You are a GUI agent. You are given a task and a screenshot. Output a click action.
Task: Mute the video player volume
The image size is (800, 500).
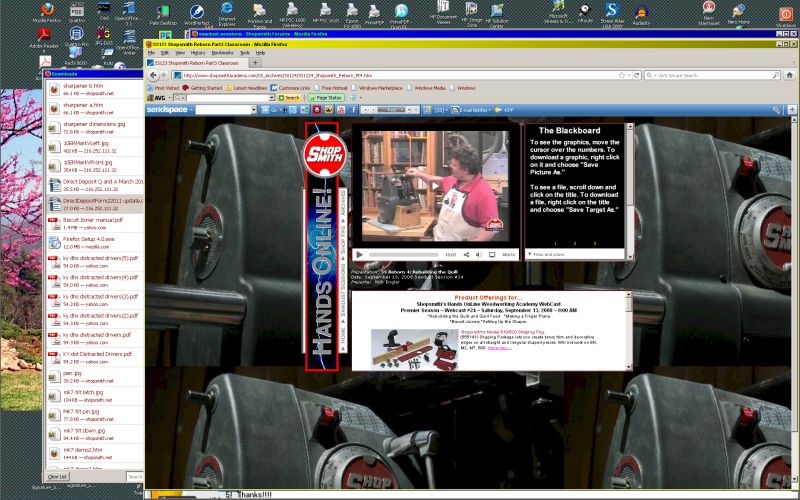479,254
